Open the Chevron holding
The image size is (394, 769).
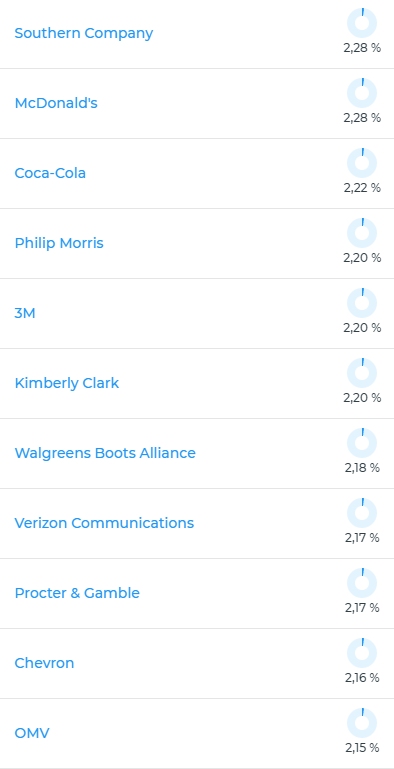point(44,663)
